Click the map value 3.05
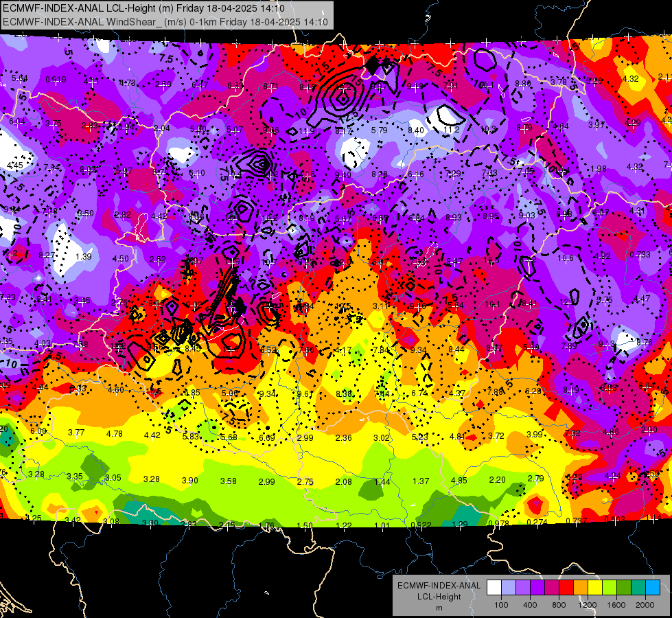 pyautogui.click(x=113, y=477)
